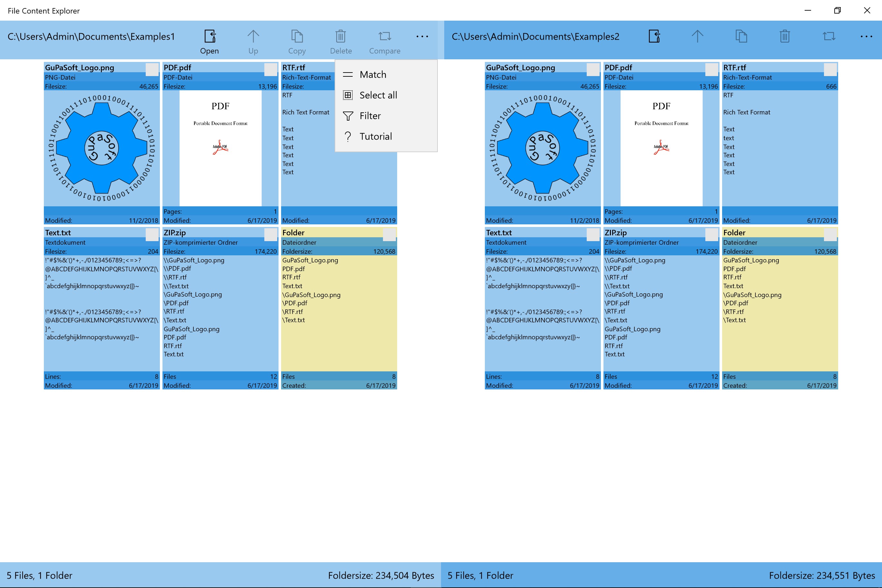Click the Open icon in left pane
The image size is (882, 588).
pos(209,37)
